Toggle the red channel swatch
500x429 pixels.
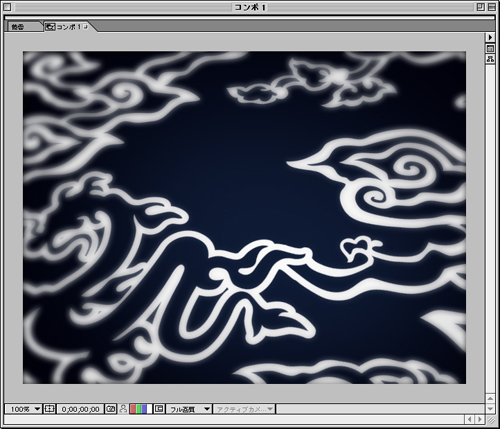pos(133,409)
